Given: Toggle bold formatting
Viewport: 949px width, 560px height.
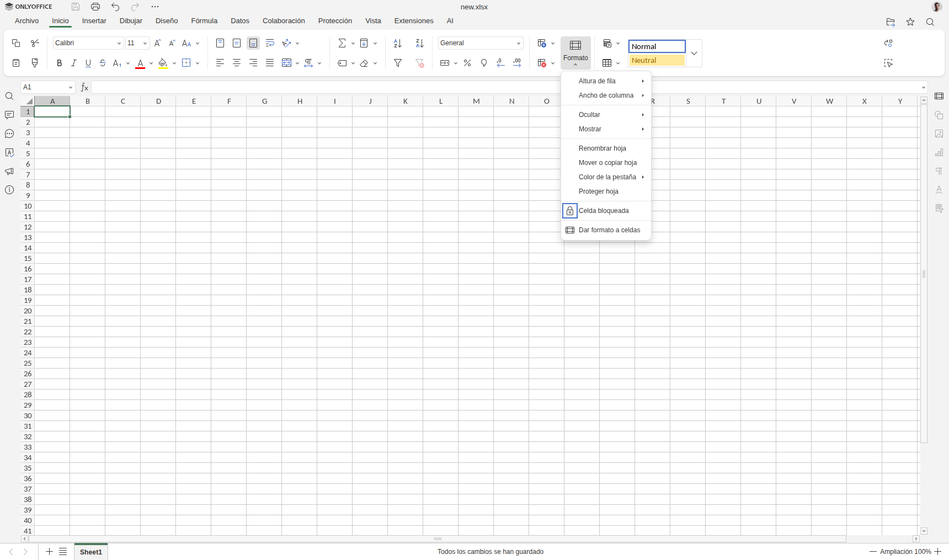Looking at the screenshot, I should (x=59, y=63).
